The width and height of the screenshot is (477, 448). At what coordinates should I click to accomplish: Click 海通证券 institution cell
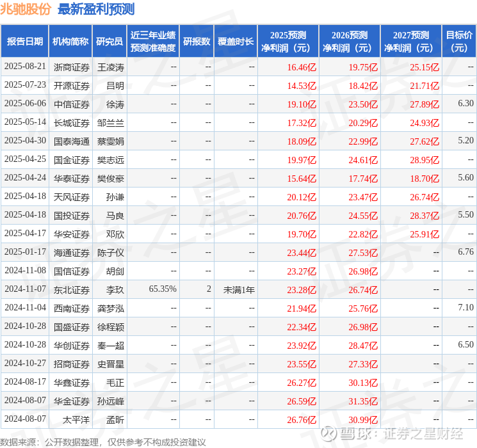tap(72, 253)
